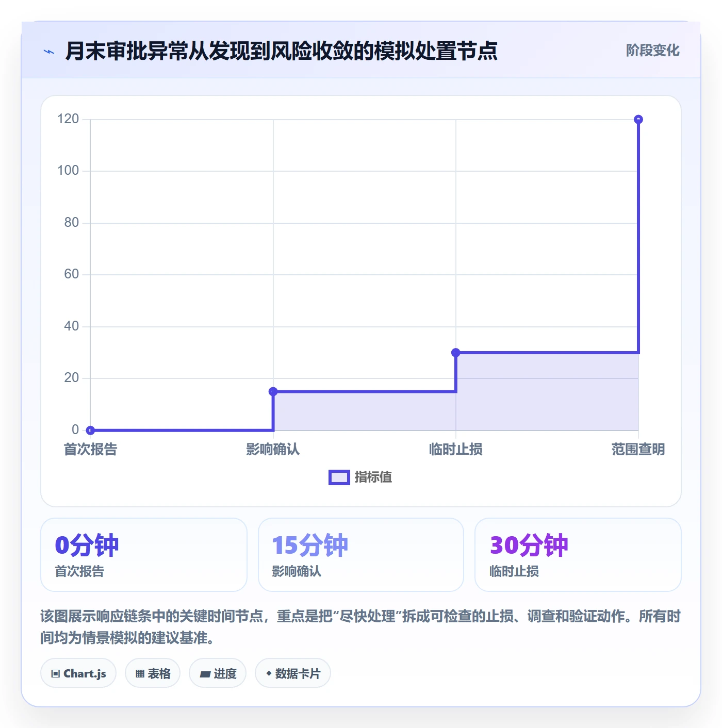Click the data point at 临时止损
This screenshot has width=722, height=728.
456,353
